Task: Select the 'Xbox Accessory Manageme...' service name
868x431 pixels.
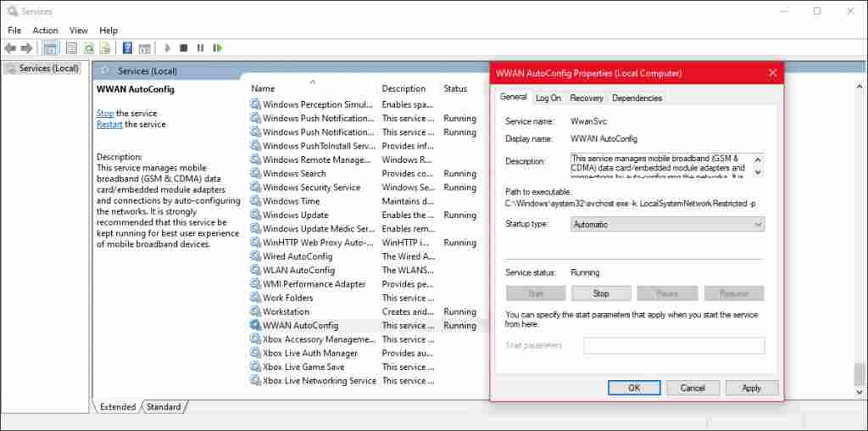Action: 319,339
